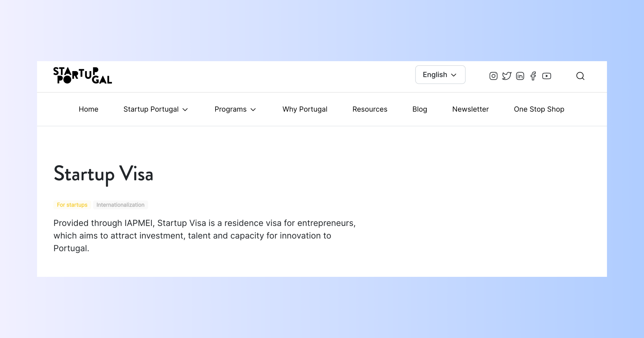Viewport: 644px width, 338px height.
Task: Expand the Programs menu
Action: [235, 109]
